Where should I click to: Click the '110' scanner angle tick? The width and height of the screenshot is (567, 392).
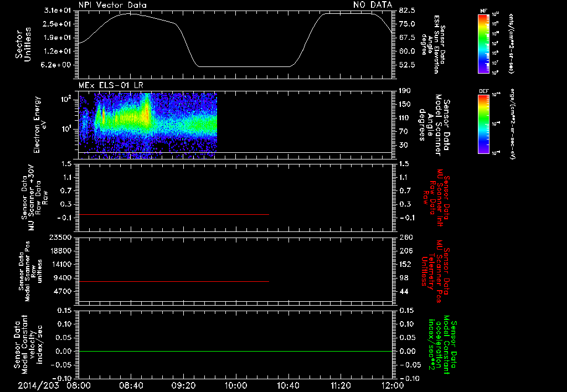(405, 118)
